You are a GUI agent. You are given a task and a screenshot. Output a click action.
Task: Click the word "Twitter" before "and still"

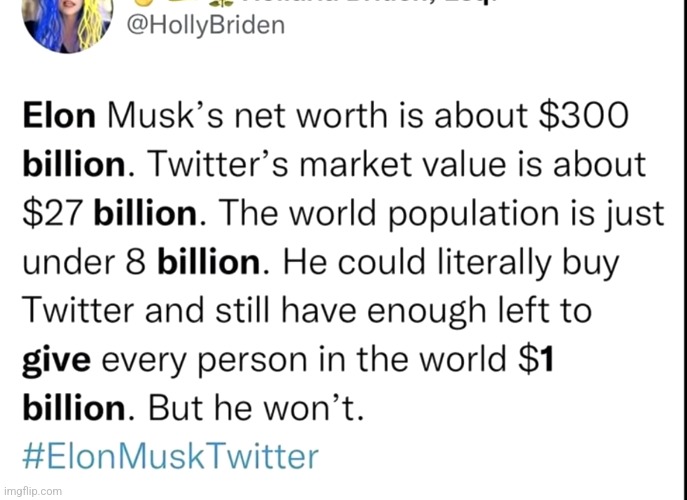[x=80, y=311]
